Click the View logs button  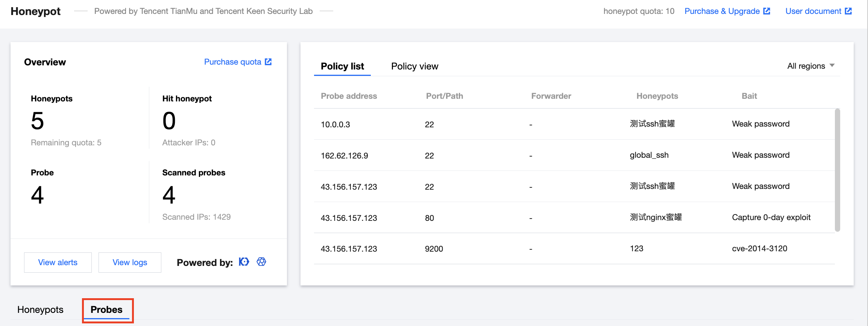[130, 263]
